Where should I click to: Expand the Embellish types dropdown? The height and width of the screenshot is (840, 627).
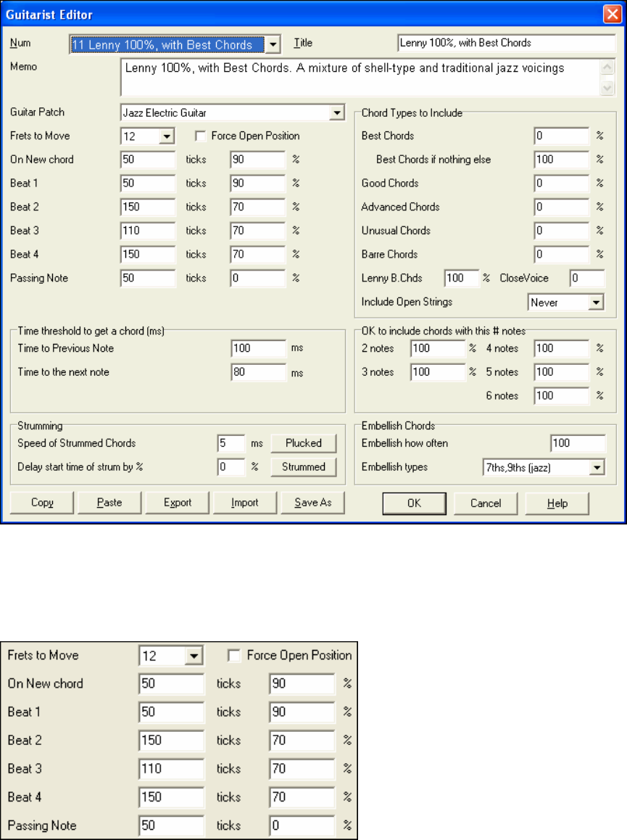(x=597, y=468)
